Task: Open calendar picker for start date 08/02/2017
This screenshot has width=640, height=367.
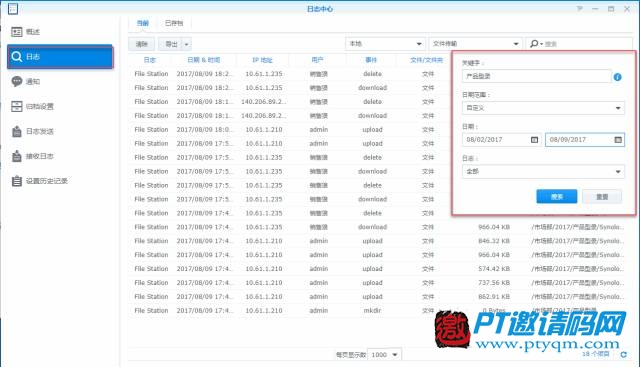Action: [x=534, y=140]
